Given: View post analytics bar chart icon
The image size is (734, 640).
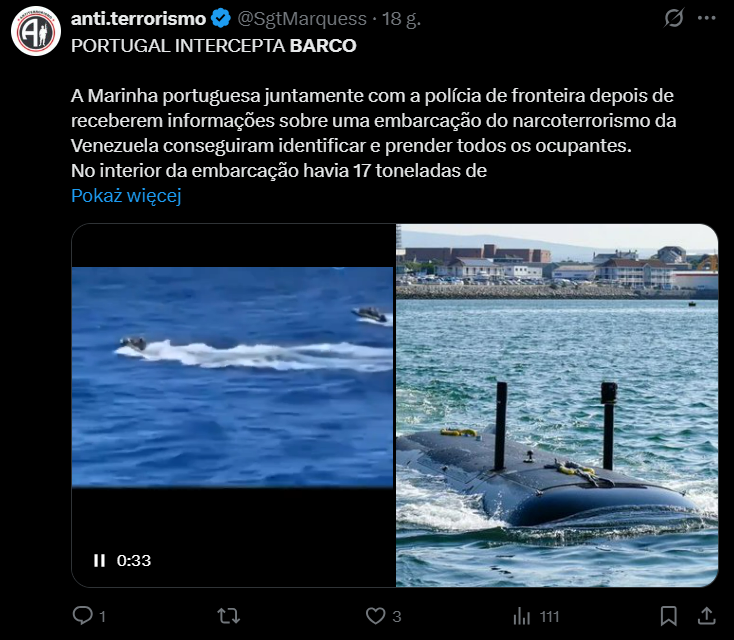Looking at the screenshot, I should [x=521, y=616].
